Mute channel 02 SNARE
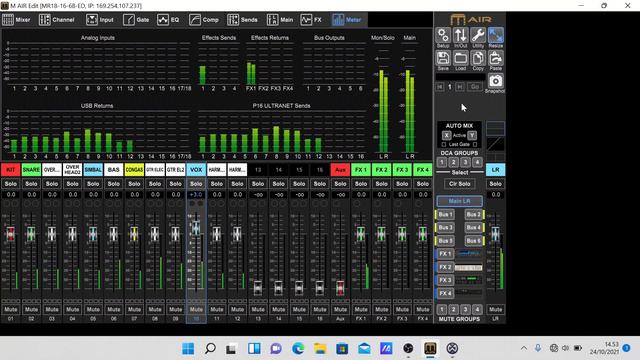Screen dimensions: 640x360 click(31, 309)
